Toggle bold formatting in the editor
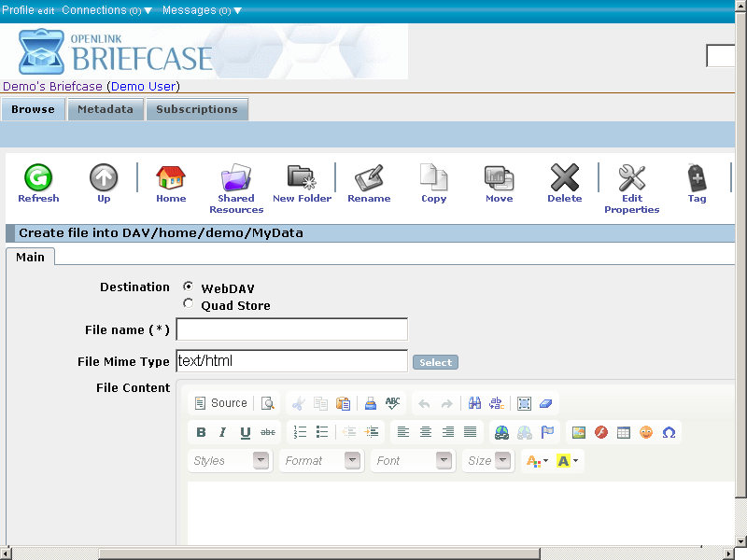Viewport: 747px width, 560px height. [201, 432]
